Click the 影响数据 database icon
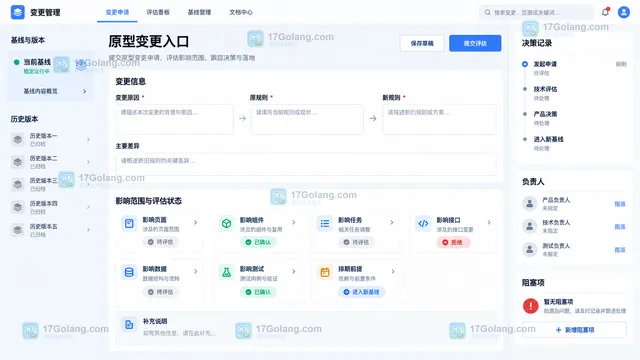 coord(129,272)
